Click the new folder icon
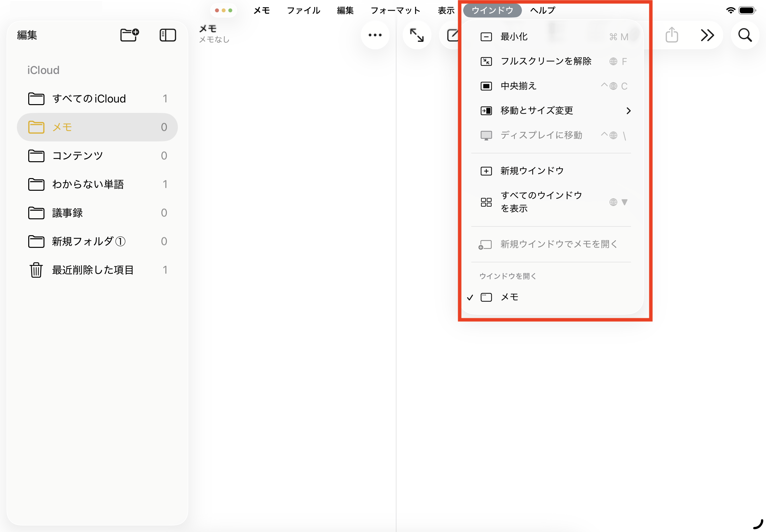 tap(130, 35)
